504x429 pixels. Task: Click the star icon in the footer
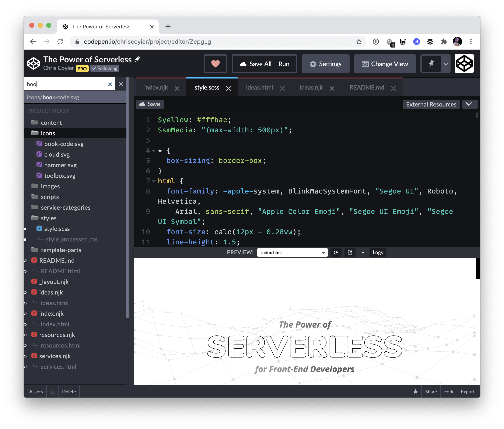point(416,391)
